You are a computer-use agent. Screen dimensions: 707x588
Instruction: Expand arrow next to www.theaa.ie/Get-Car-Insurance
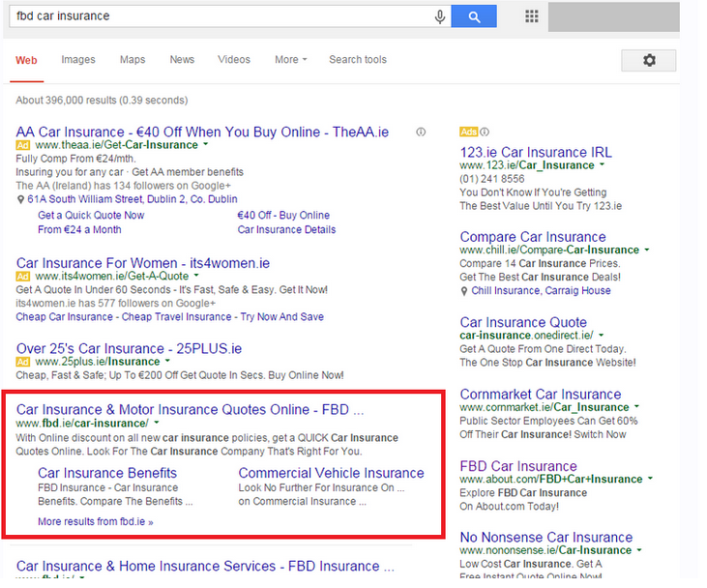tap(206, 145)
